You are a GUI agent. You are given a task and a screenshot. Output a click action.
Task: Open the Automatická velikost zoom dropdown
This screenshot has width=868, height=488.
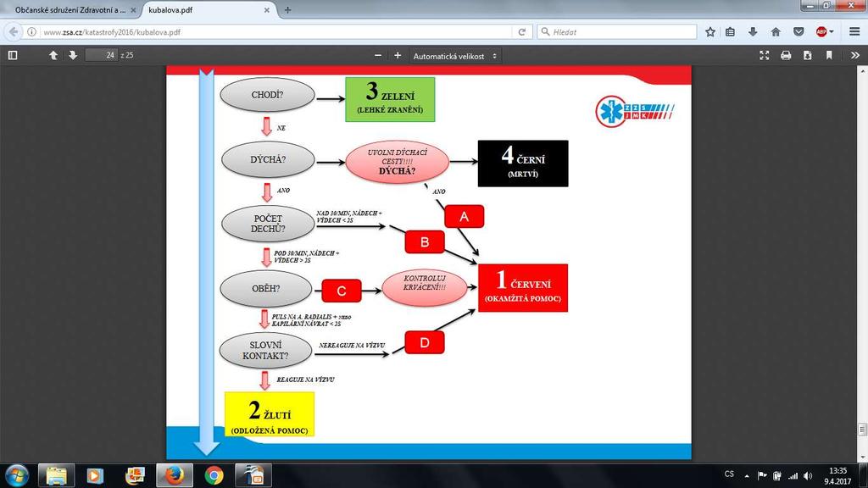tap(455, 56)
